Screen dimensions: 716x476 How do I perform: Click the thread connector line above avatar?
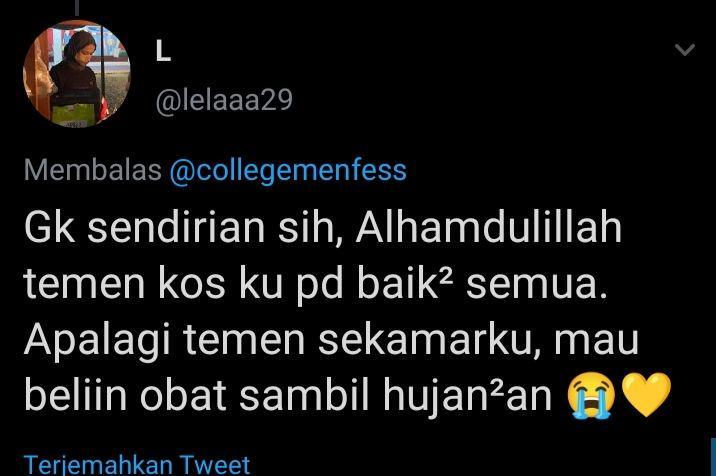click(77, 8)
